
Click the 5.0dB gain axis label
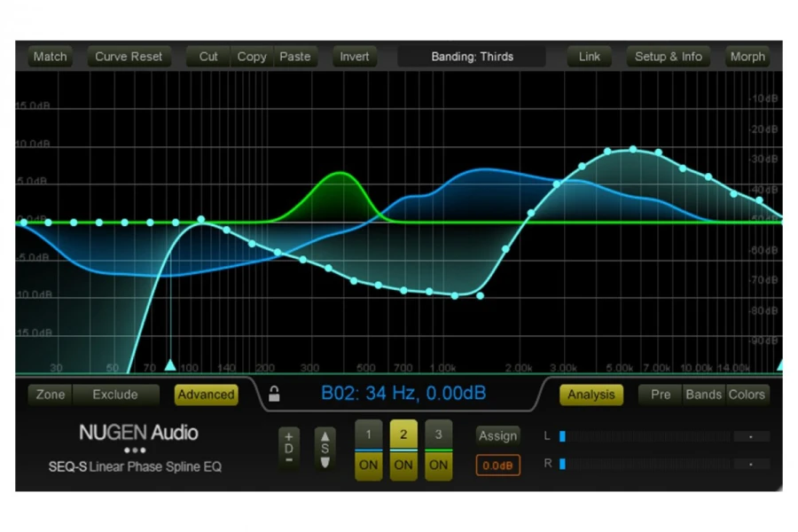[32, 181]
